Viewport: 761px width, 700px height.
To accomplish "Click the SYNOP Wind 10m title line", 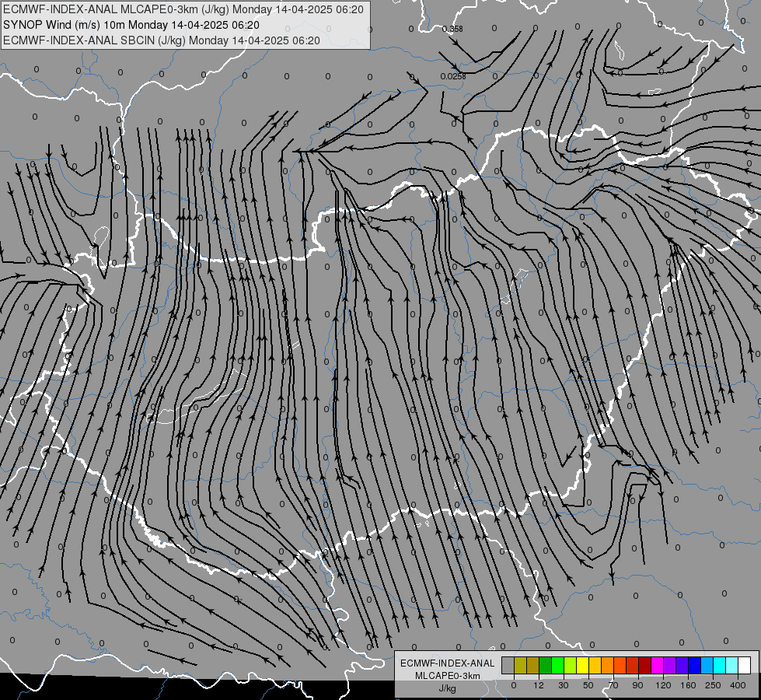I will pyautogui.click(x=131, y=25).
